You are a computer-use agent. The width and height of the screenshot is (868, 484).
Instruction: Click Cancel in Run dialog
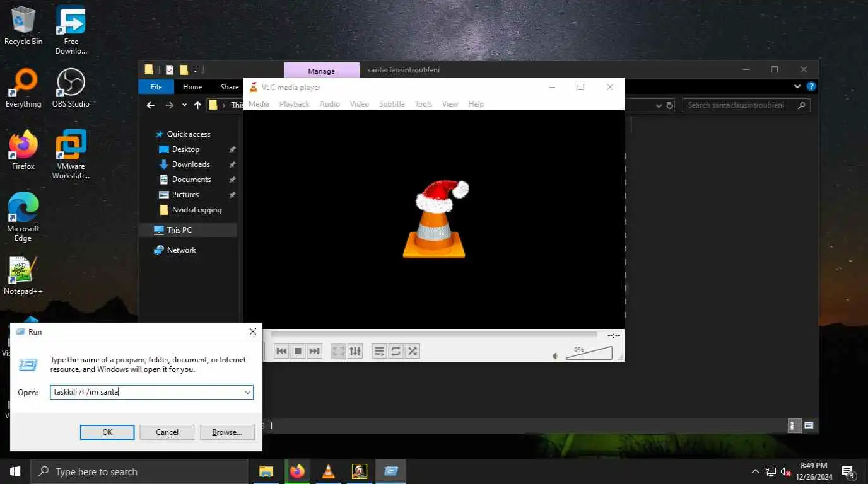pyautogui.click(x=167, y=432)
